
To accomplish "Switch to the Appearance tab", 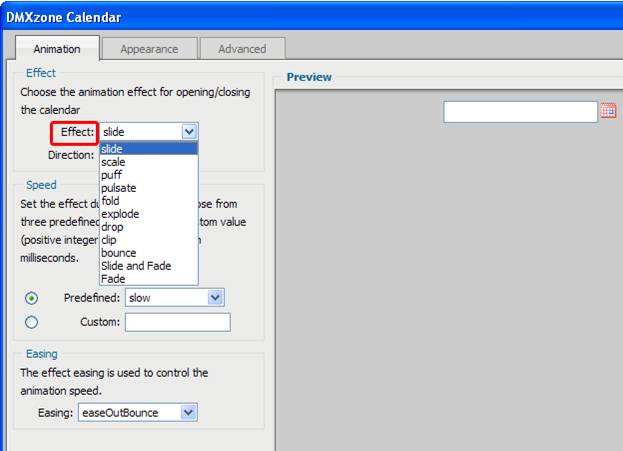I will tap(149, 49).
